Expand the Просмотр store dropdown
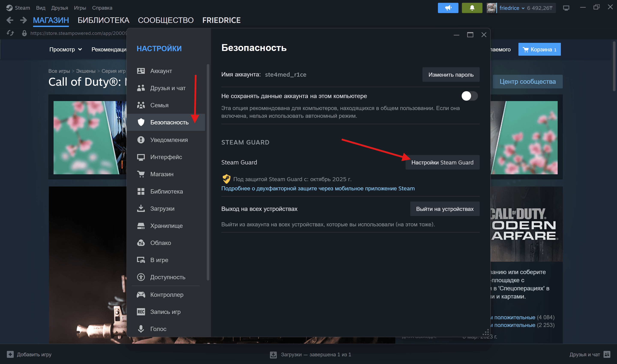Image resolution: width=617 pixels, height=364 pixels. 66,49
